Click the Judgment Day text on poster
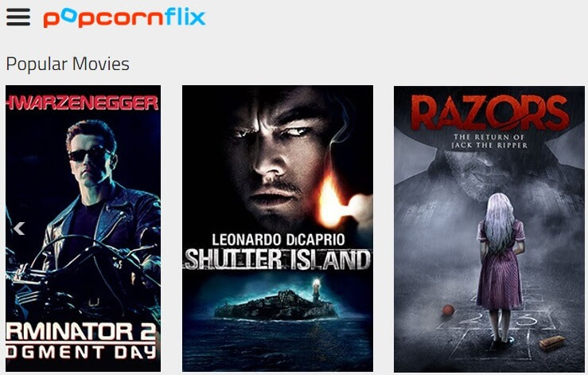 81,352
